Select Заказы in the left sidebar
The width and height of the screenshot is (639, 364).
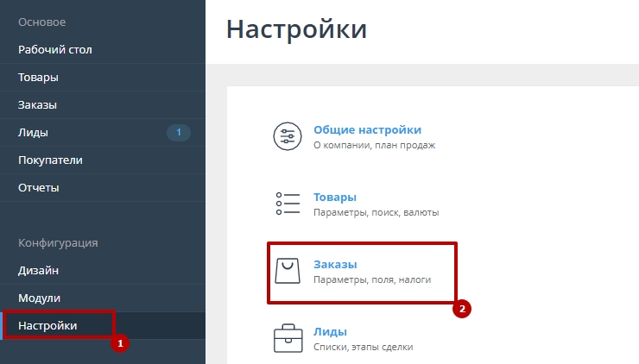coord(38,105)
